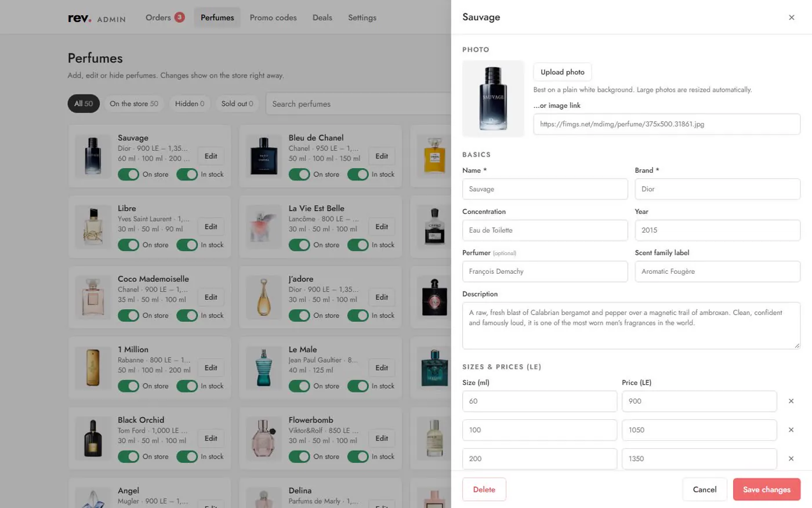This screenshot has height=508, width=812.
Task: Open the Promo codes tab
Action: click(273, 17)
